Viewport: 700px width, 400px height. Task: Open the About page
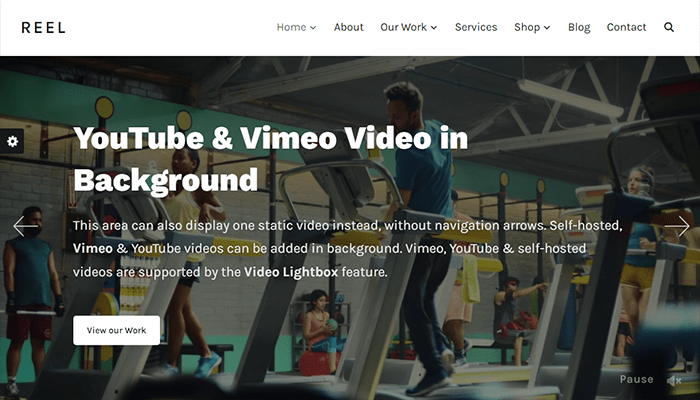(x=348, y=28)
